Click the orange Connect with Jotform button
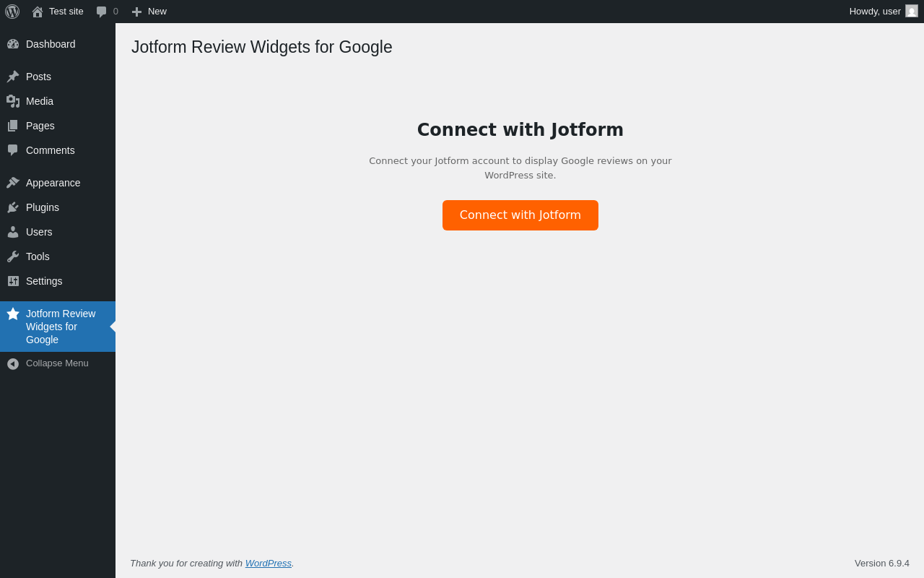The height and width of the screenshot is (578, 924). pos(520,215)
